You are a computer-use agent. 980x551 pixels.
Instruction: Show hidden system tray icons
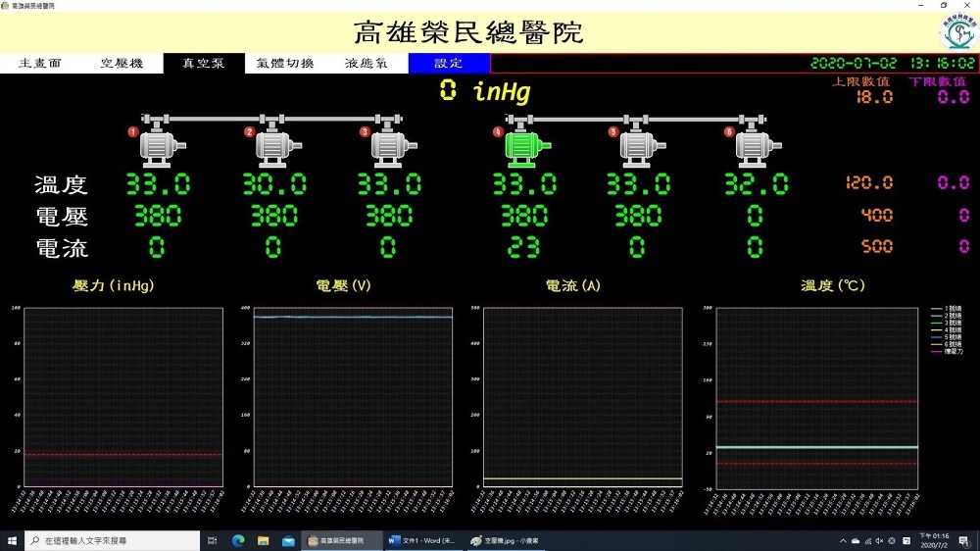coord(843,541)
